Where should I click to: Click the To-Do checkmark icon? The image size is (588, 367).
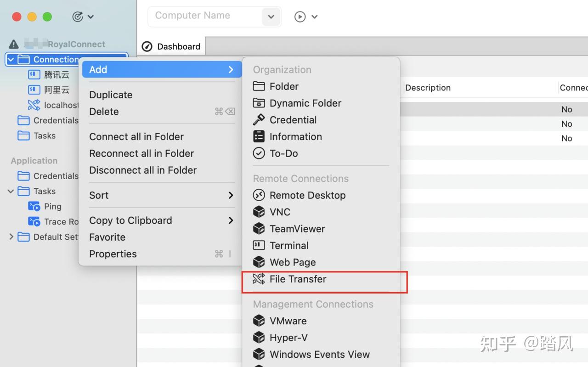coord(259,153)
